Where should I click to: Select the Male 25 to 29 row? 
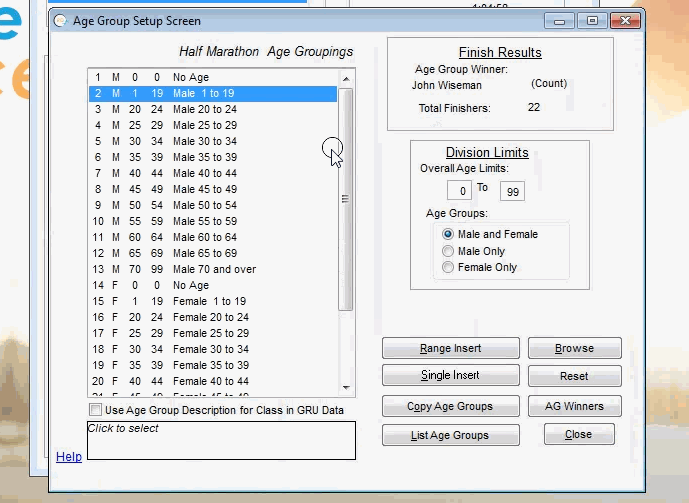(x=213, y=125)
